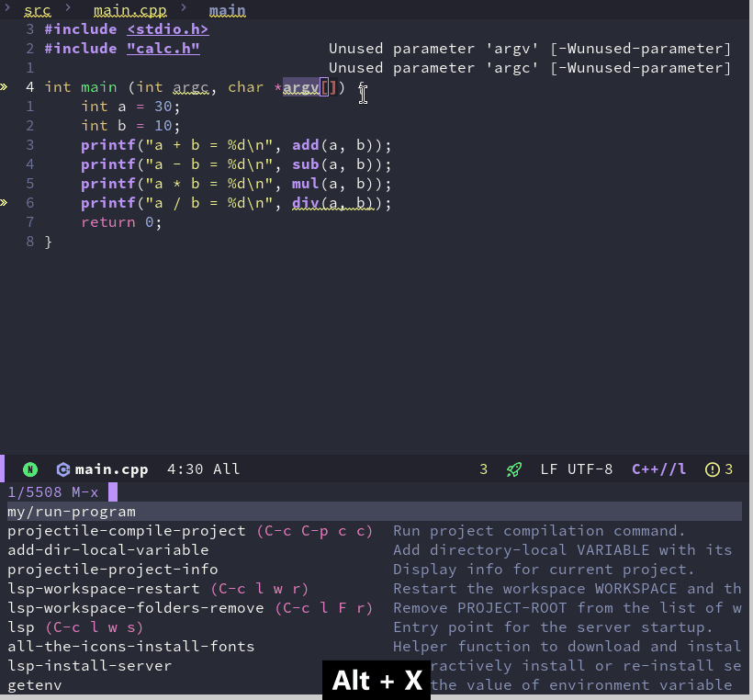This screenshot has height=700, width=753.
Task: Click the "int a = 30;" line
Action: [x=130, y=107]
